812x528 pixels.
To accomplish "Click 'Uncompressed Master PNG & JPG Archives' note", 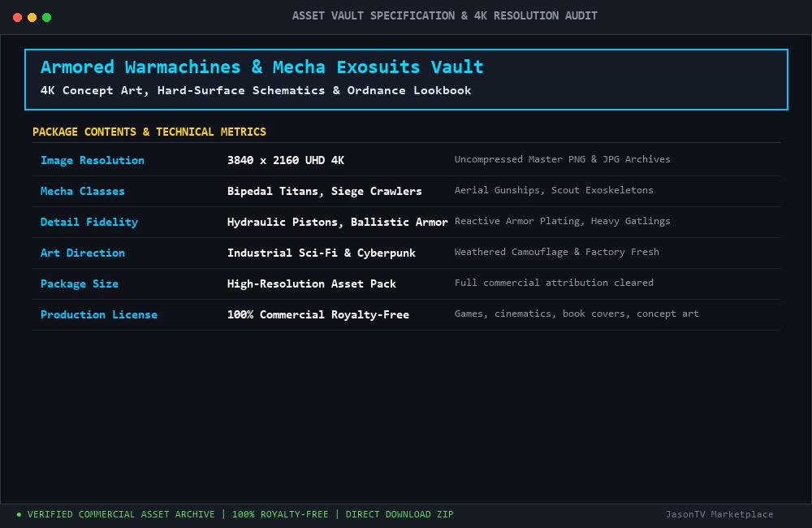I will click(563, 159).
